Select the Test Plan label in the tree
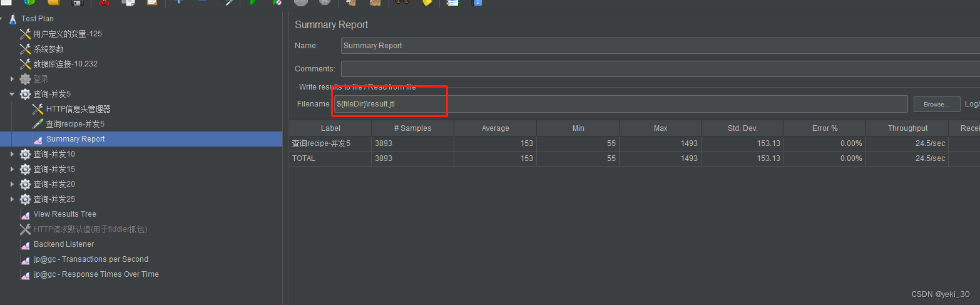This screenshot has height=305, width=980. [x=38, y=19]
